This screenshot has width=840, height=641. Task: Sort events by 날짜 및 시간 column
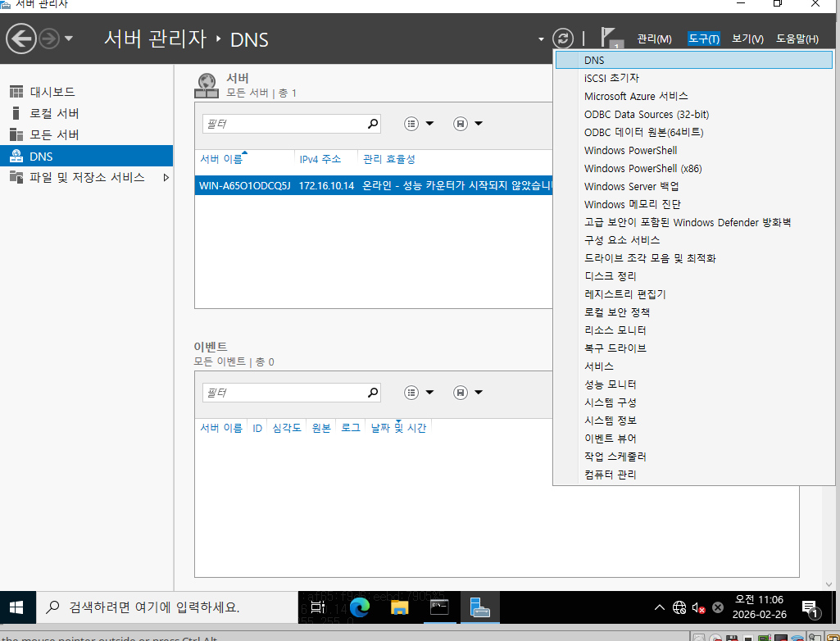(398, 428)
